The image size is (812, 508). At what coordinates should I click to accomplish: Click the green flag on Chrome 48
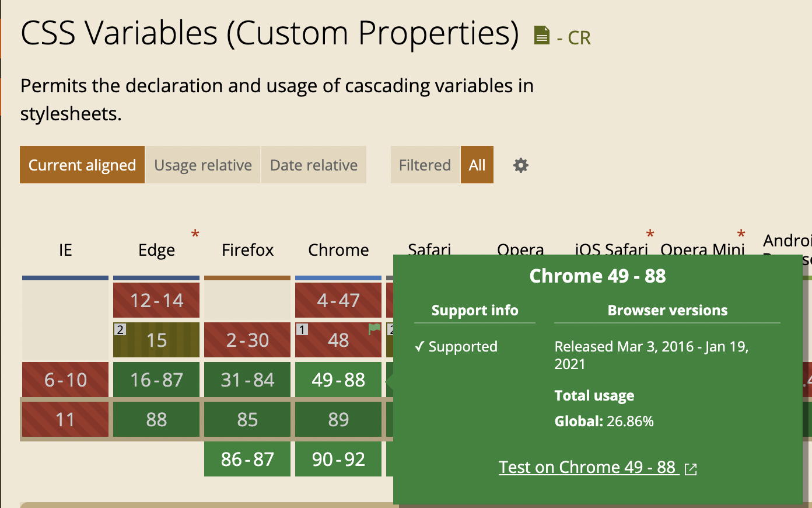pyautogui.click(x=374, y=329)
